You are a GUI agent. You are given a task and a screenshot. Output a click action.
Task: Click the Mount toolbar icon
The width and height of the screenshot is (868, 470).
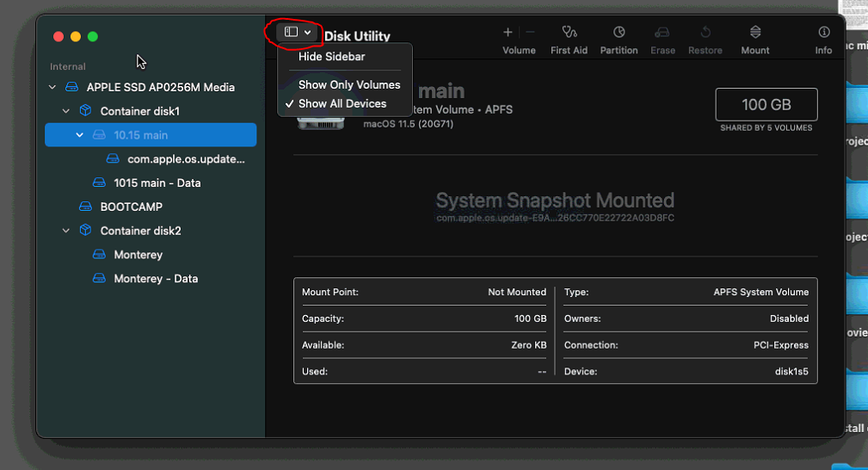[754, 33]
